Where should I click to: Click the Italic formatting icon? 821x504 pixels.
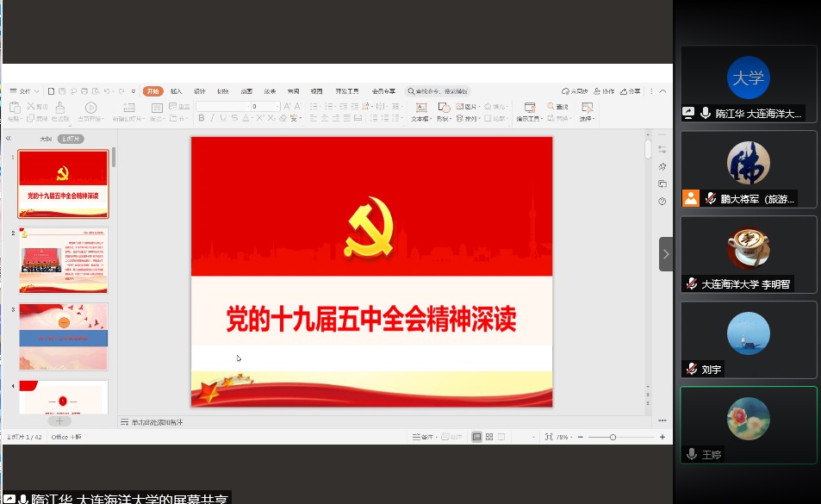point(212,118)
